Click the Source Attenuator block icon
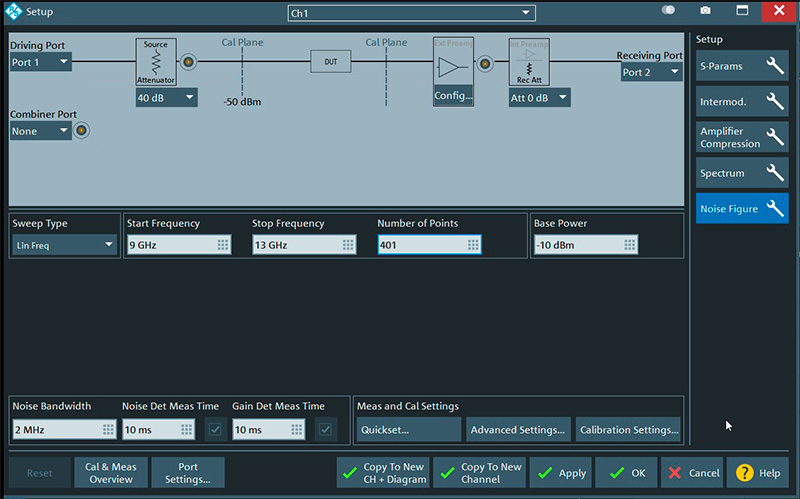 156,62
